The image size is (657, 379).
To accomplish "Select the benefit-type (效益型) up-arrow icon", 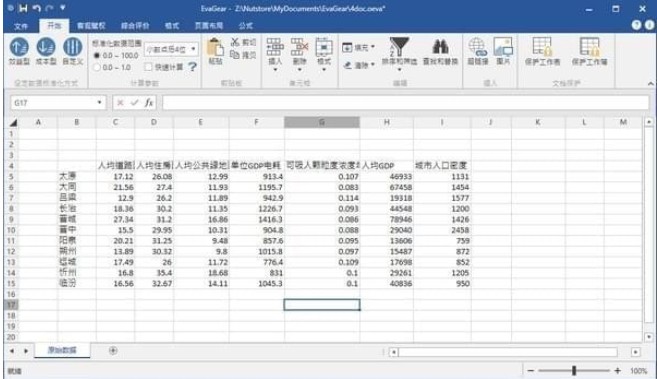I will 19,46.
